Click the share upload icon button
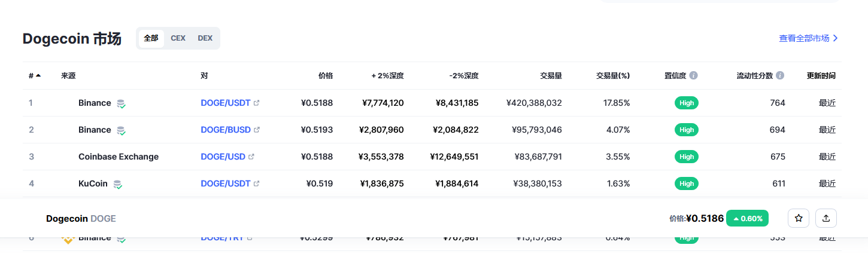The width and height of the screenshot is (868, 257). 826,219
